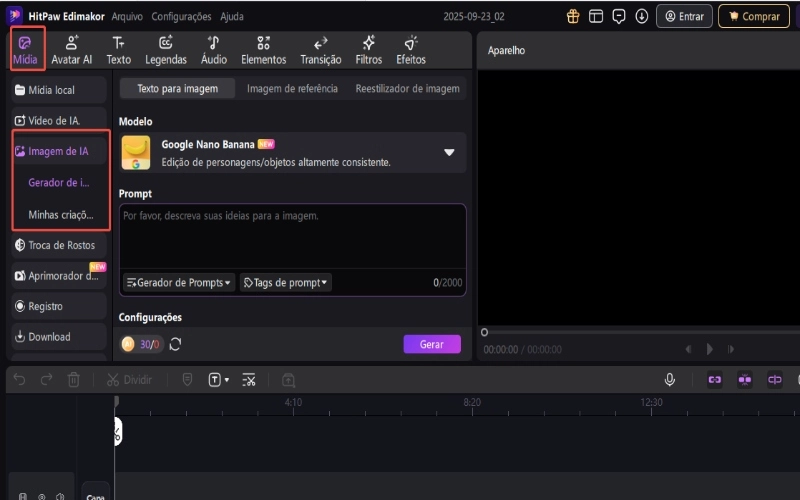Add a marker with the marker icon
Screen dimensions: 800x500
pos(187,380)
